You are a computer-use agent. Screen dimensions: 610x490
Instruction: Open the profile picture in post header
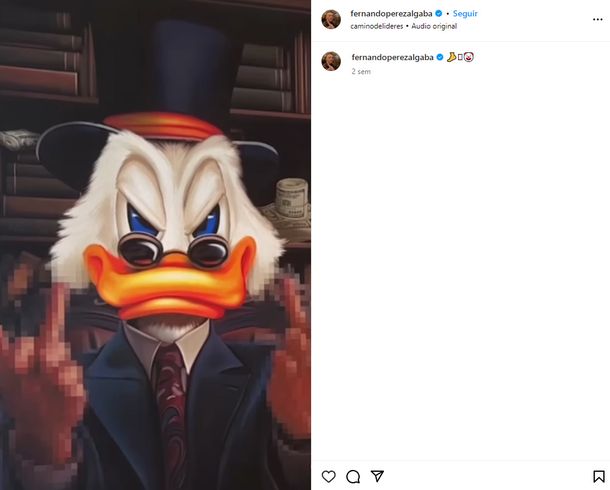point(331,20)
